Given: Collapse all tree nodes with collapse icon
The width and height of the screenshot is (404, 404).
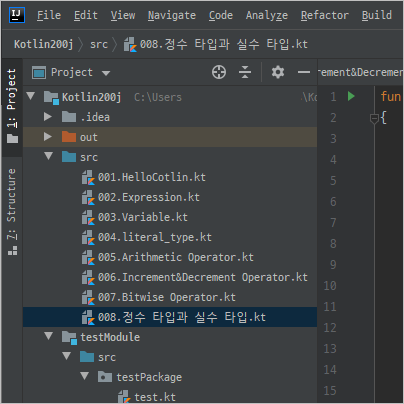Looking at the screenshot, I should [x=245, y=72].
